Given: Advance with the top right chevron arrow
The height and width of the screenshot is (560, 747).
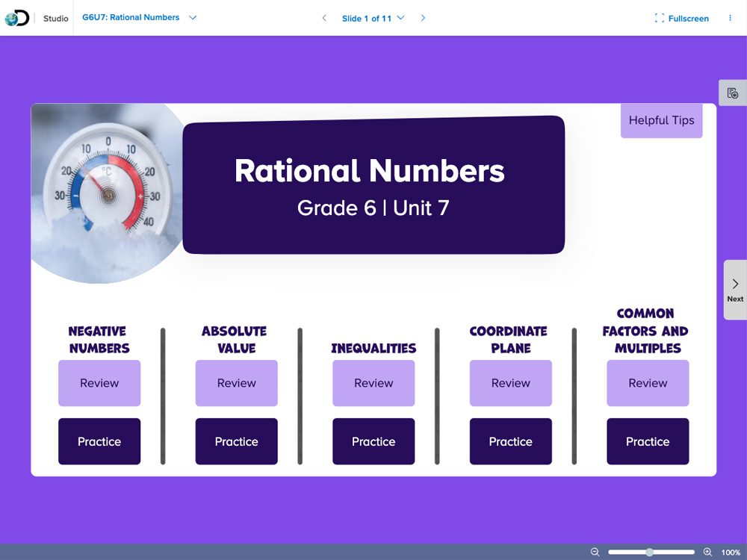Looking at the screenshot, I should (423, 18).
